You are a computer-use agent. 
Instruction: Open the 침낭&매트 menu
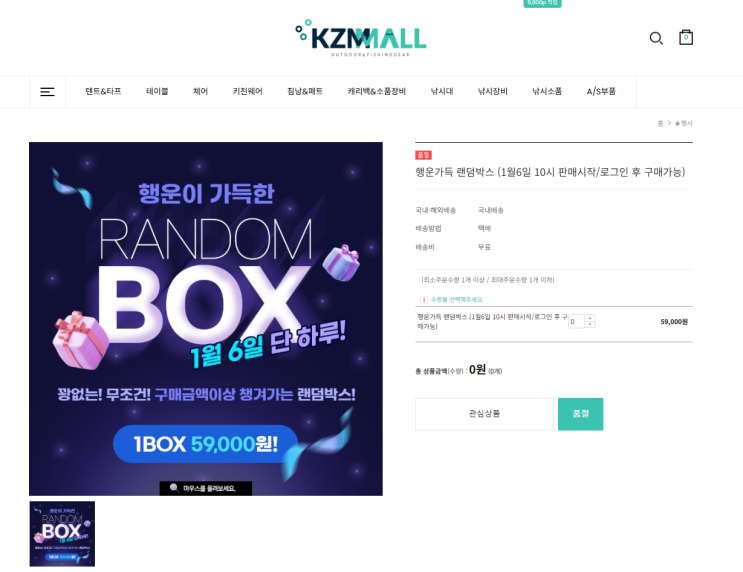point(305,91)
